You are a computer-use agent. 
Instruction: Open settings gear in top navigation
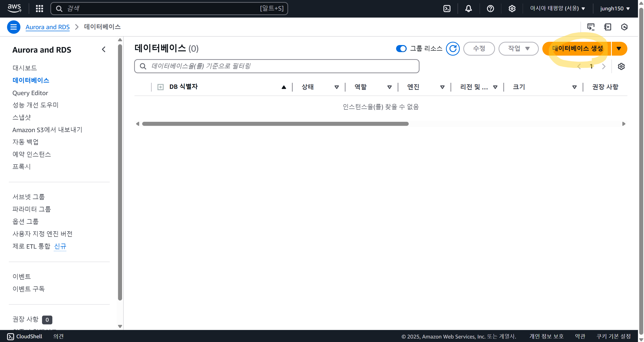[512, 9]
